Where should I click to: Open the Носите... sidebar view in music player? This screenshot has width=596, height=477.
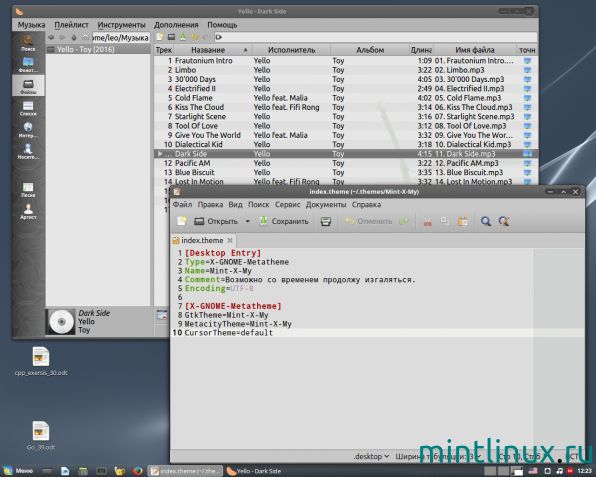pyautogui.click(x=28, y=151)
